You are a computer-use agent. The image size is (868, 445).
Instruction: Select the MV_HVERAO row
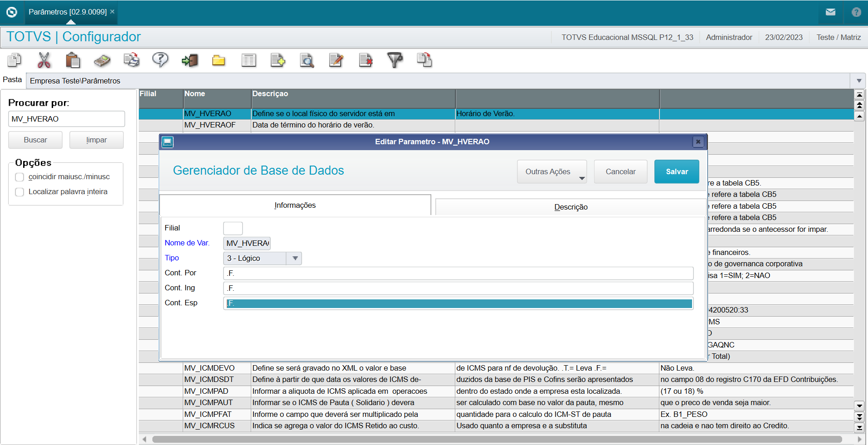tap(496, 114)
